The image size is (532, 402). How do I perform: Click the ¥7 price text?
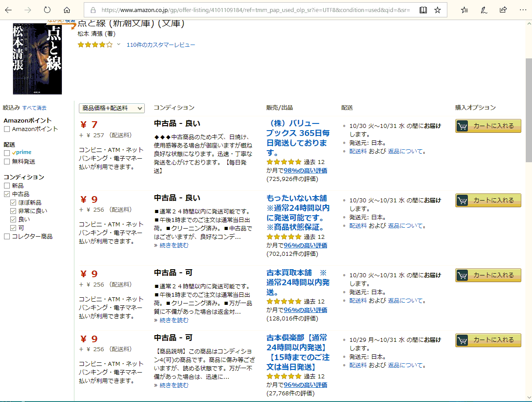[89, 124]
